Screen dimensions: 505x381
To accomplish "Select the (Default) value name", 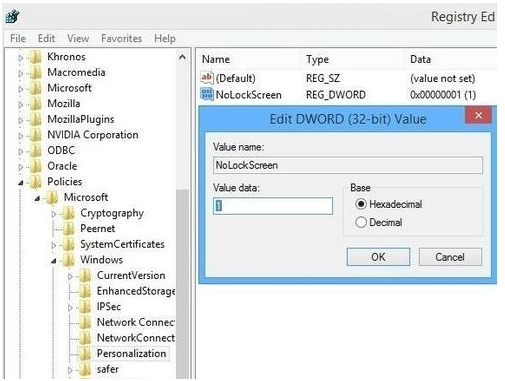I will click(x=236, y=79).
